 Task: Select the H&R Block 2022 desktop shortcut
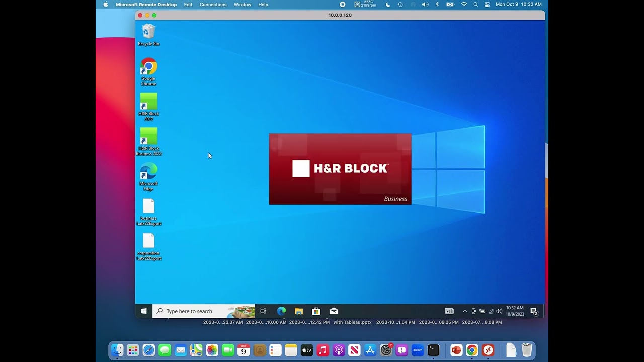point(148,107)
